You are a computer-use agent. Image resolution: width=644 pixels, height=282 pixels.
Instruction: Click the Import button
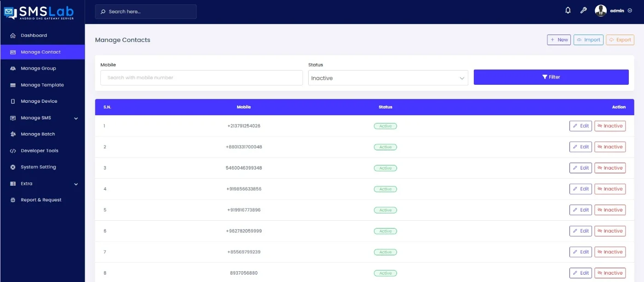tap(588, 40)
